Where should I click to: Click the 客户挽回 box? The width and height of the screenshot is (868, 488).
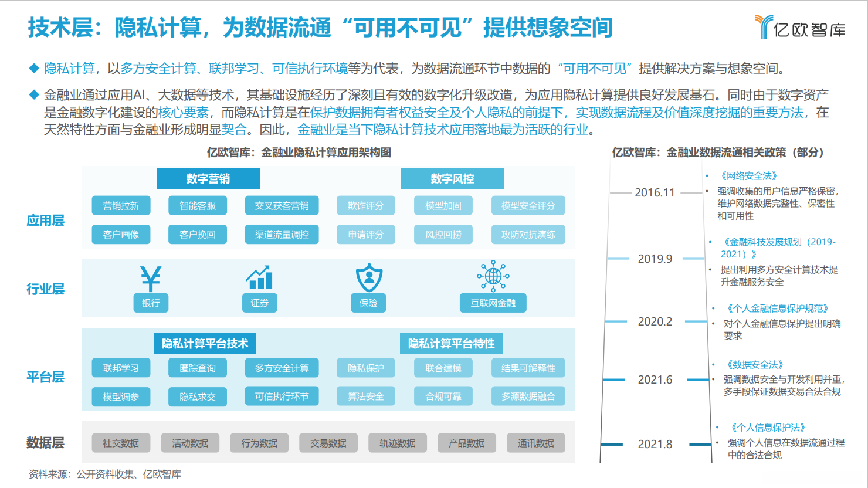coord(198,235)
